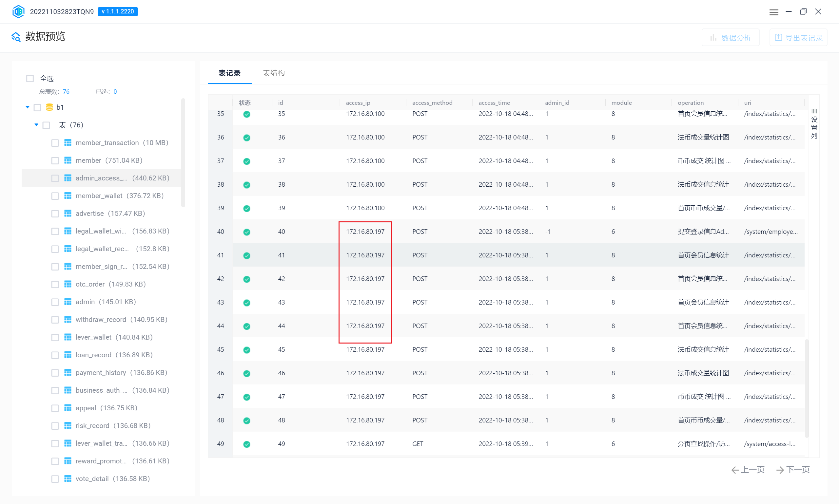Click the b1 database icon
The image size is (839, 504).
point(49,107)
